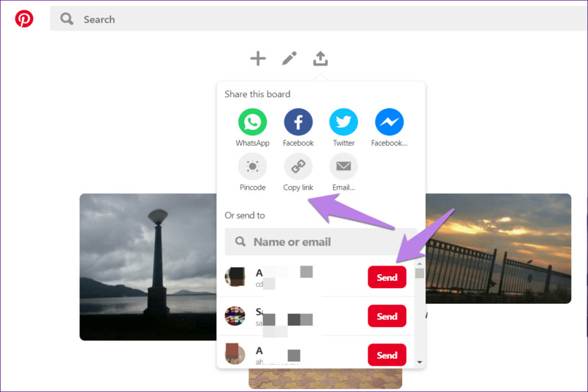Viewport: 588px width, 392px height.
Task: Share via Facebook Messenger icon
Action: tap(389, 122)
